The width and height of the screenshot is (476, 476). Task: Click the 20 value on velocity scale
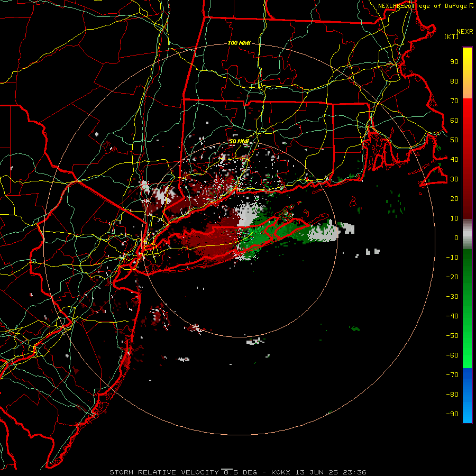[454, 198]
